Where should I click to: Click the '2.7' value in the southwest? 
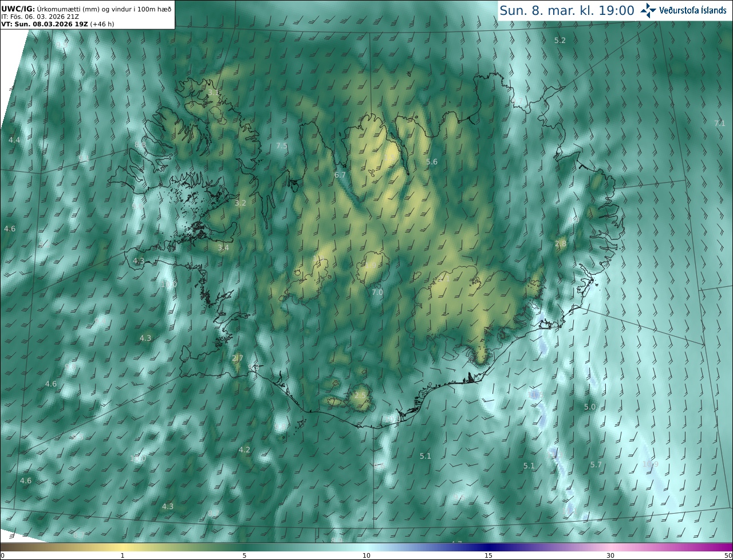click(x=238, y=358)
